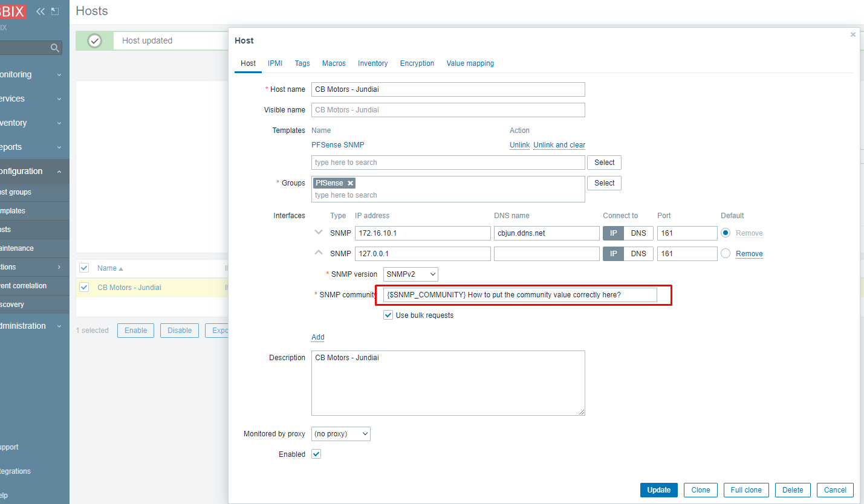Switch the second SNMP interface to connect via DNS

[x=638, y=253]
